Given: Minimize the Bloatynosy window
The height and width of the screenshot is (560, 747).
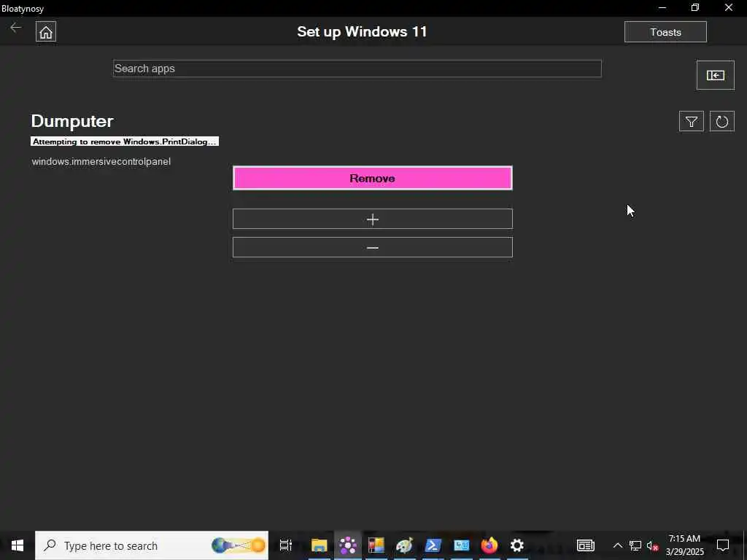Looking at the screenshot, I should (662, 7).
